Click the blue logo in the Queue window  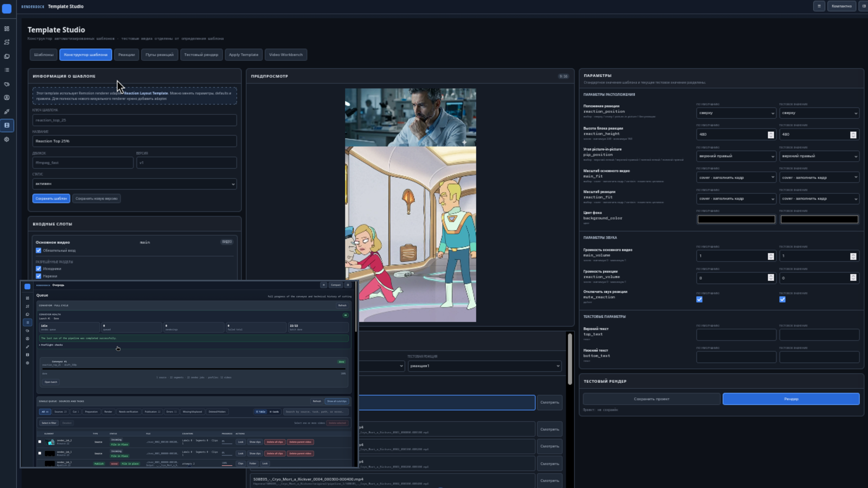pyautogui.click(x=27, y=286)
